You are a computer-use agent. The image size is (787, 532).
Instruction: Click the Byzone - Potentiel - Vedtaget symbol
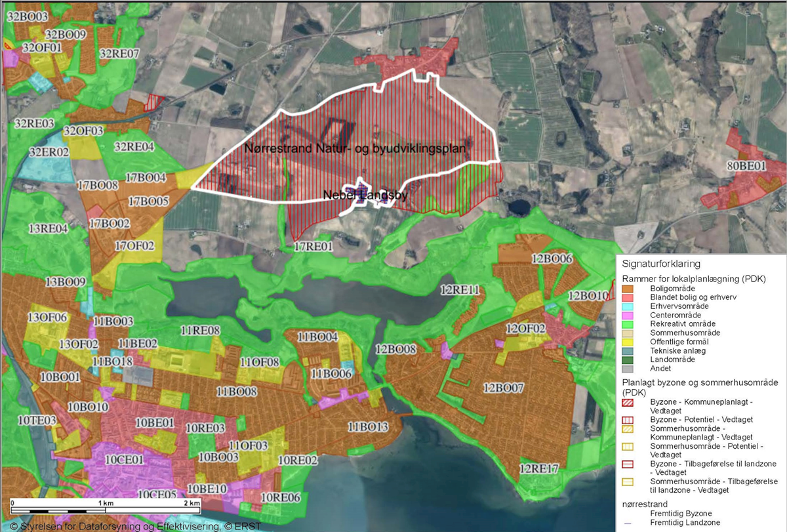pos(628,419)
